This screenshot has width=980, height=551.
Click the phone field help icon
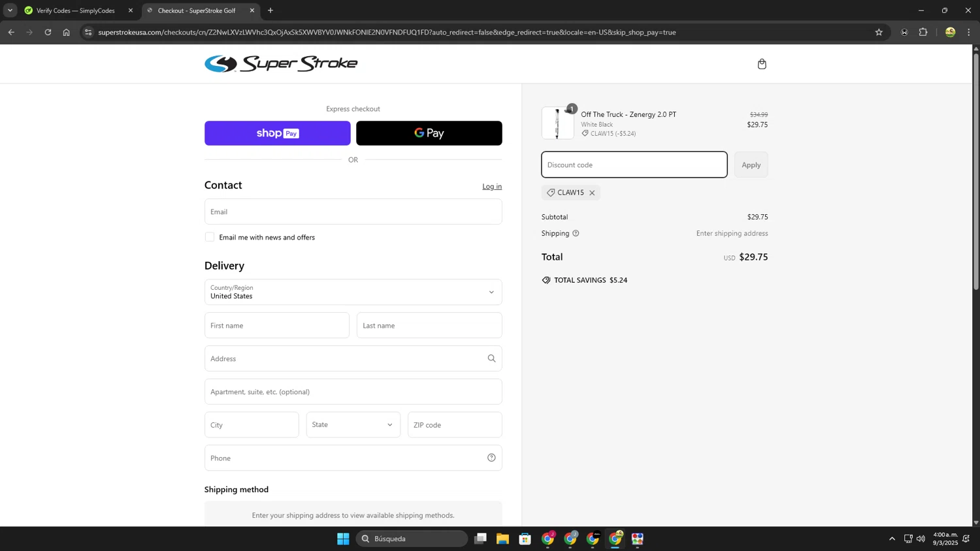491,458
